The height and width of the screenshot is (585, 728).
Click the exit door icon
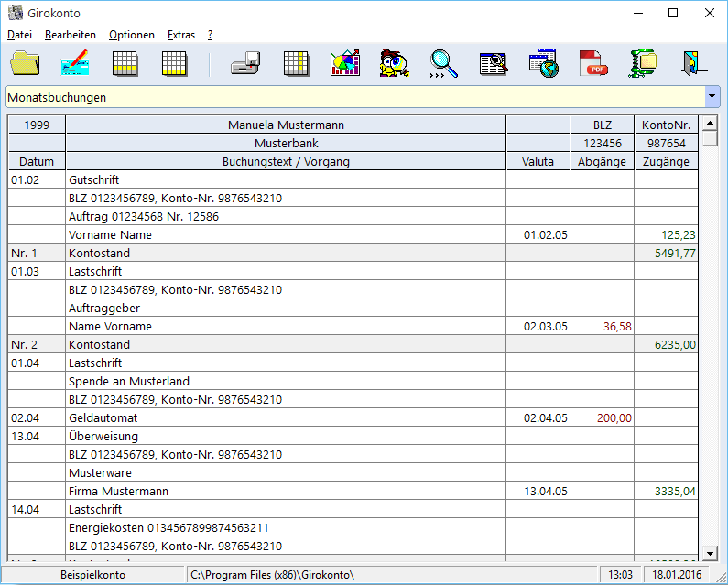(x=694, y=63)
